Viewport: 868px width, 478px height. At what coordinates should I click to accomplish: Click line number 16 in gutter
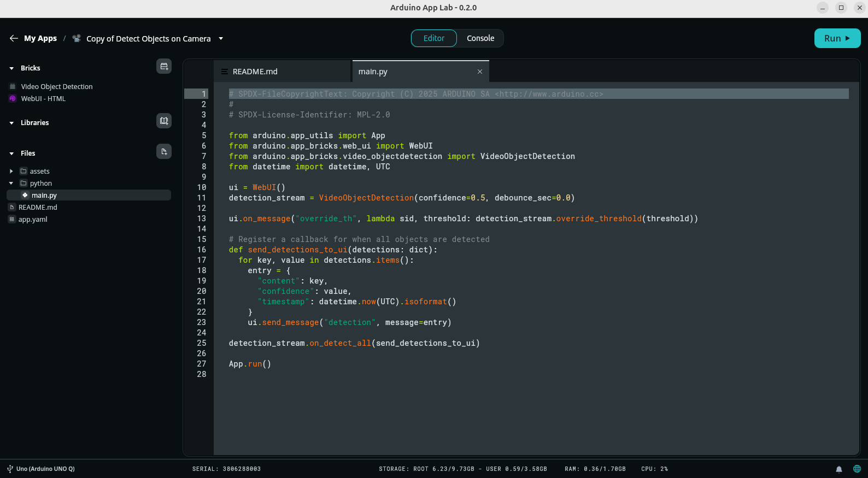click(202, 250)
